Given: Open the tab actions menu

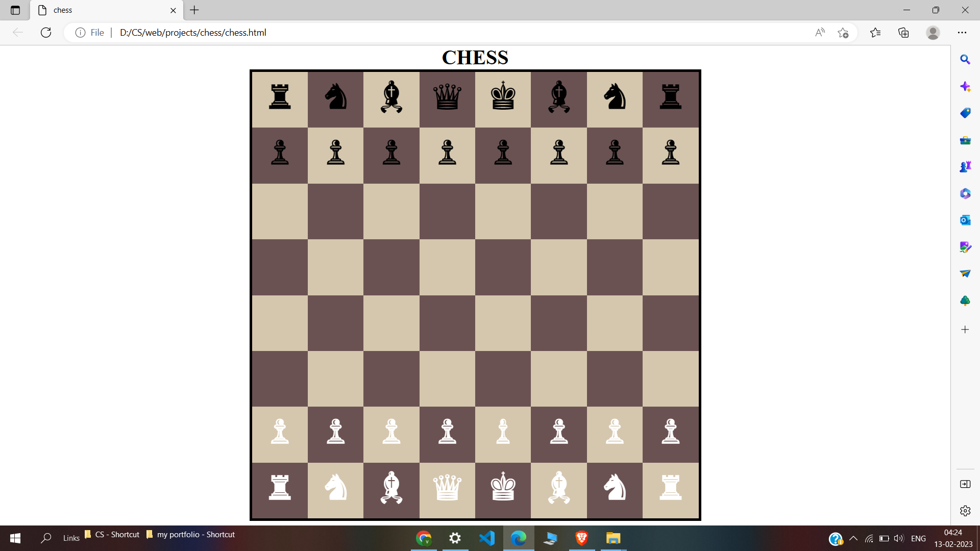Looking at the screenshot, I should pyautogui.click(x=15, y=10).
